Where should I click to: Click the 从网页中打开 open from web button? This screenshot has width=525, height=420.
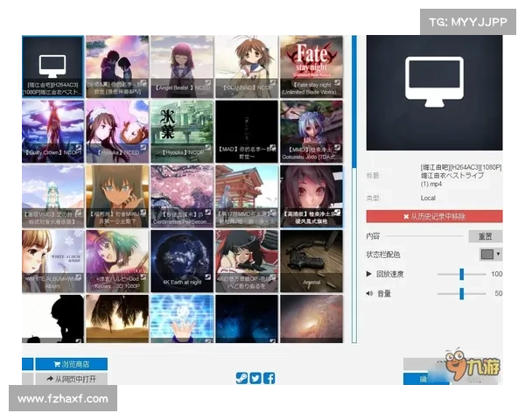tap(65, 380)
